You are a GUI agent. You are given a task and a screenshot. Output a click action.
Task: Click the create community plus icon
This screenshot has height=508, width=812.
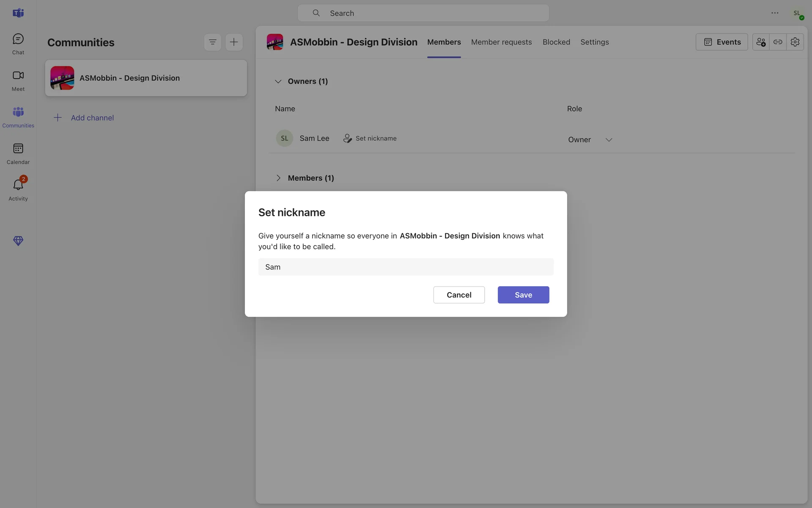click(x=234, y=42)
